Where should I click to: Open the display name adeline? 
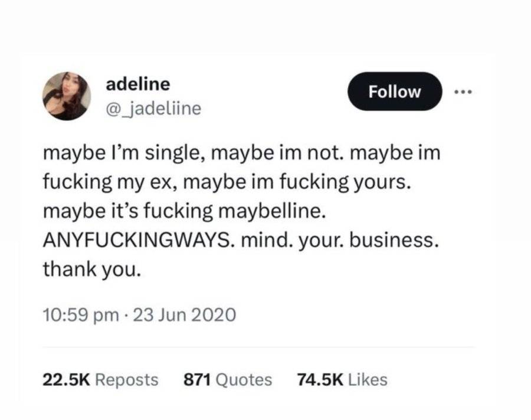pos(138,84)
